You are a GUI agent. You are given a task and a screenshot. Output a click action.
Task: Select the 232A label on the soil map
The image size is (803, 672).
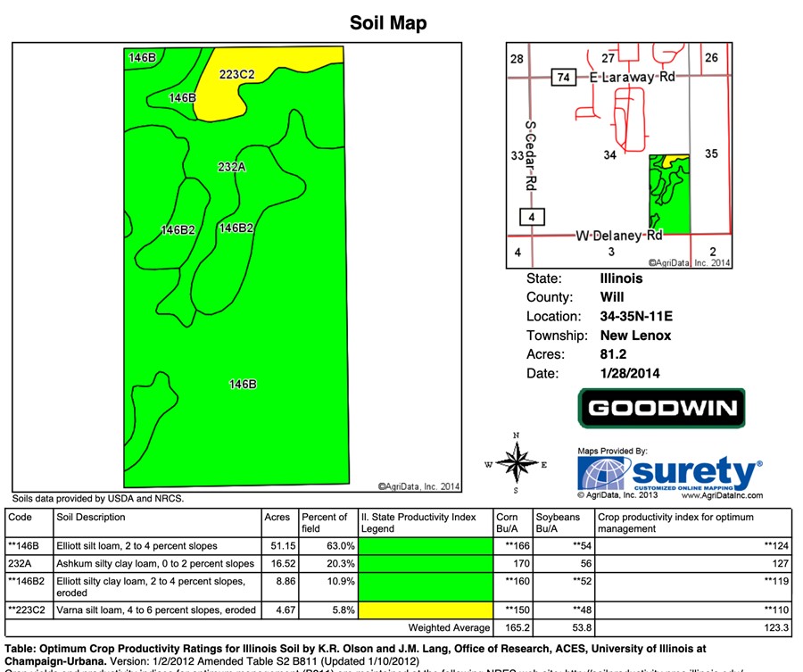[x=231, y=167]
